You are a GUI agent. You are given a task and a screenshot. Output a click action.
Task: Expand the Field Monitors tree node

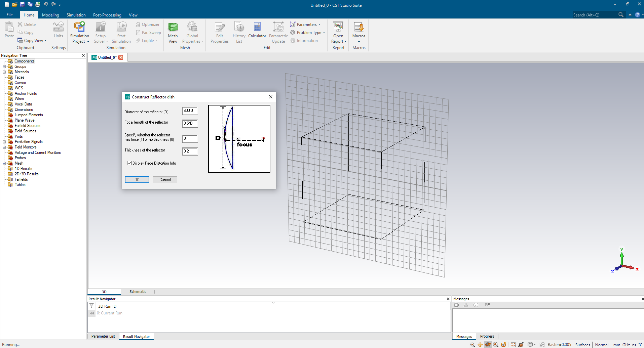coord(4,147)
